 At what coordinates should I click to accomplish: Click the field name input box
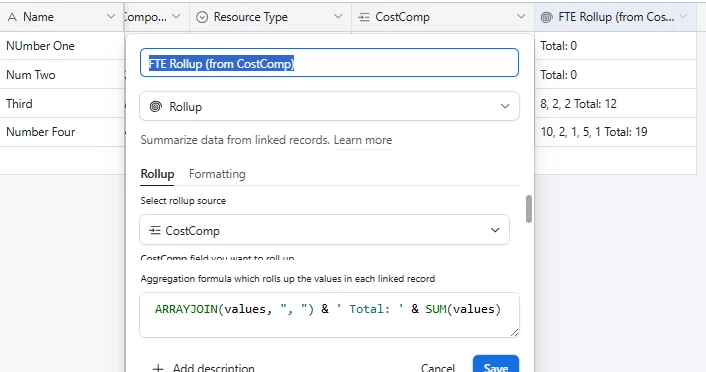[x=329, y=63]
